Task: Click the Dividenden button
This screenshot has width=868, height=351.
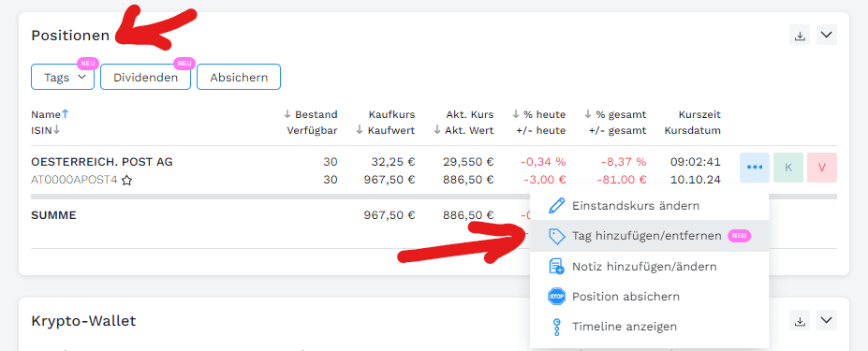Action: [145, 77]
